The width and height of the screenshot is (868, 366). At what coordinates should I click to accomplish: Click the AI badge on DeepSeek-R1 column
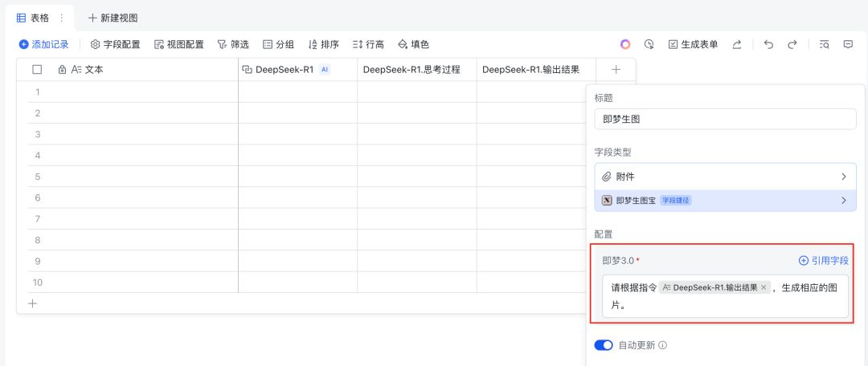pyautogui.click(x=325, y=70)
